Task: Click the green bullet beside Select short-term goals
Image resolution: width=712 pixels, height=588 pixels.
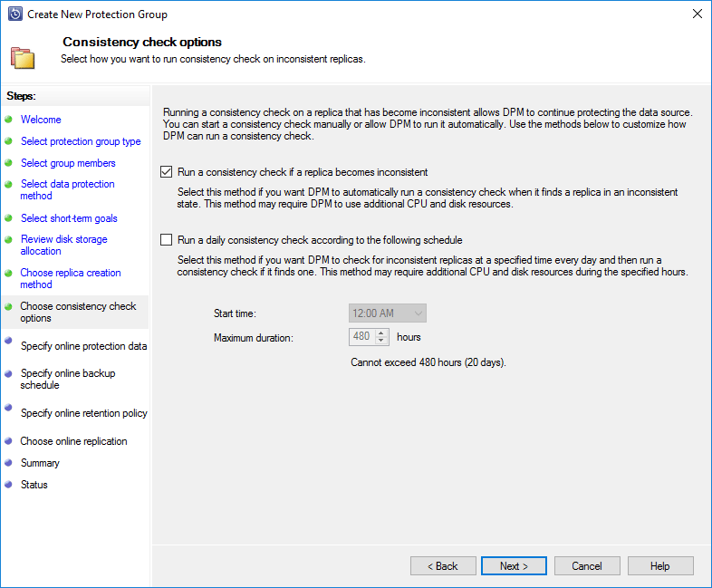Action: [x=8, y=218]
